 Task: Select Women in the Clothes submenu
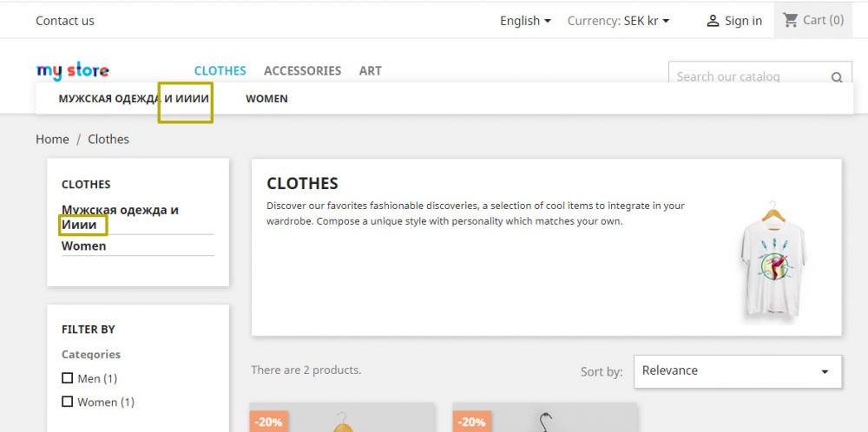tap(266, 99)
